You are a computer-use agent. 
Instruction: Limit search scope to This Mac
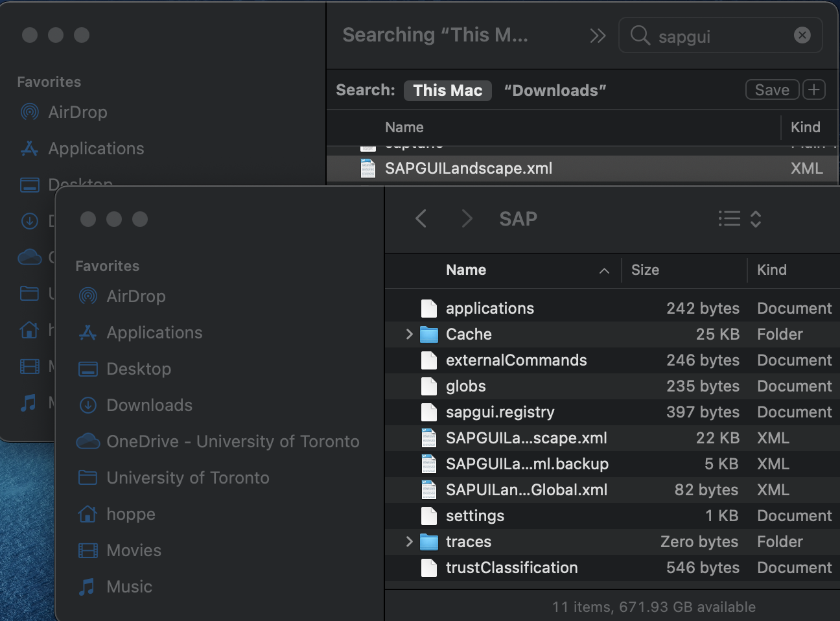click(448, 90)
